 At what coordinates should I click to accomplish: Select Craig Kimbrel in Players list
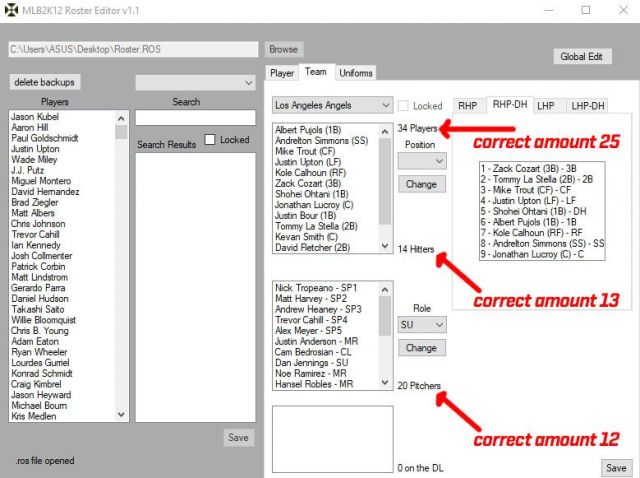click(62, 384)
